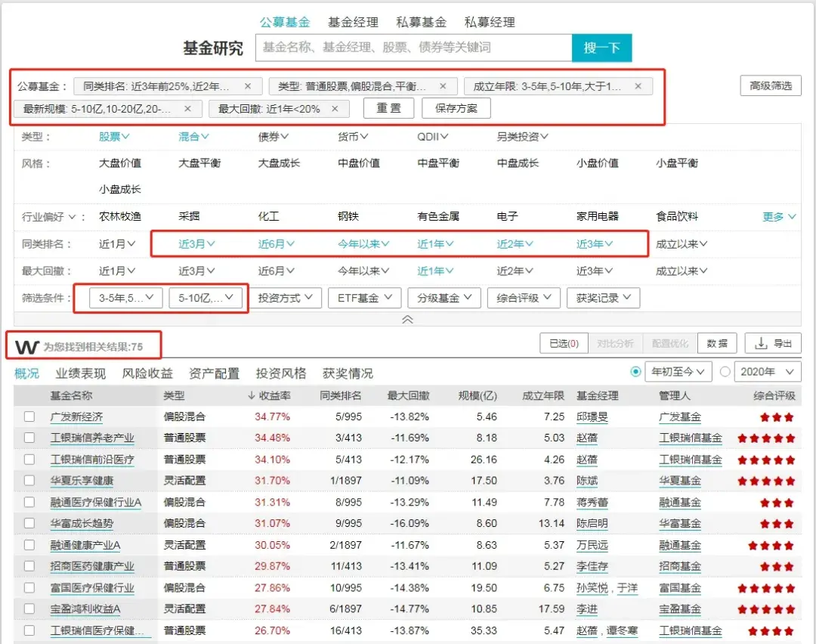Check the box for 华夏乐享健康
The image size is (816, 644).
coord(29,481)
